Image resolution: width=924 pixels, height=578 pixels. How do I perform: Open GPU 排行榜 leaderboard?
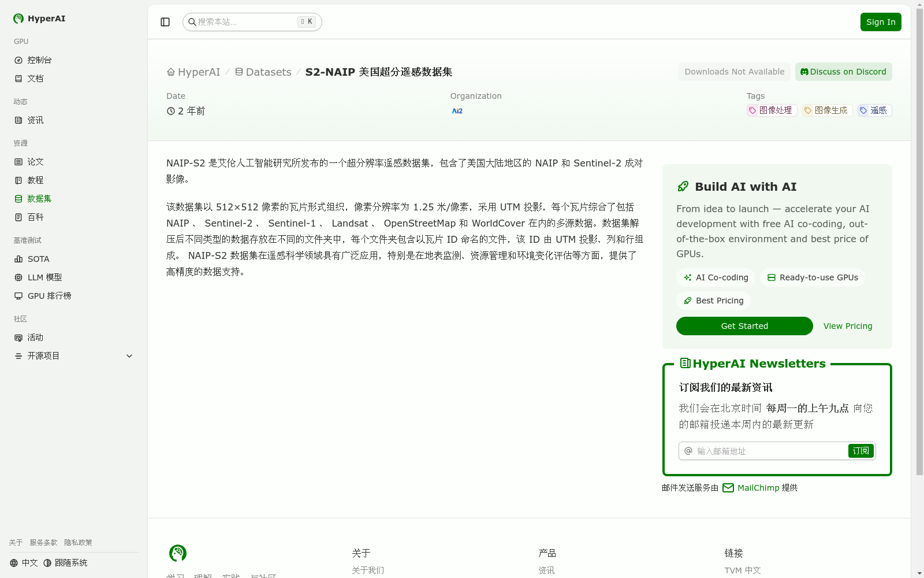pyautogui.click(x=73, y=296)
